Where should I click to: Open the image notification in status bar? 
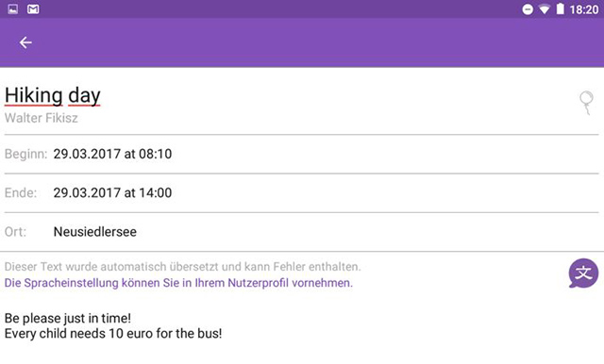coord(12,8)
